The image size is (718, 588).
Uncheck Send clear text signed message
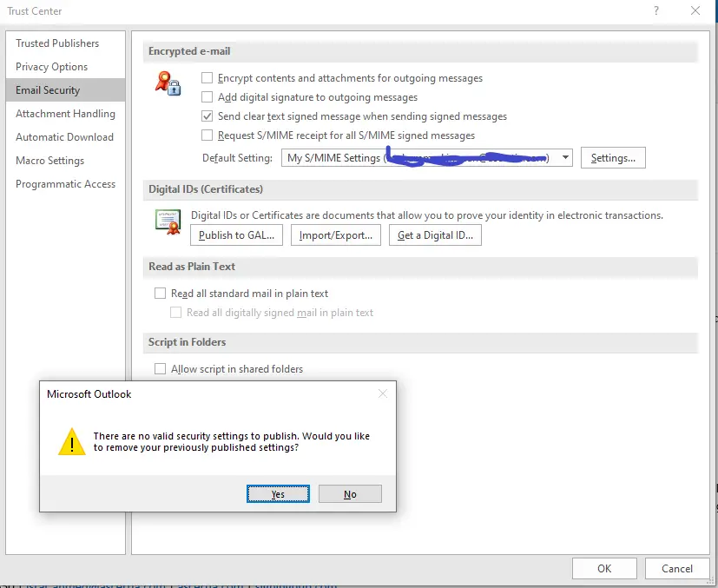coord(207,116)
